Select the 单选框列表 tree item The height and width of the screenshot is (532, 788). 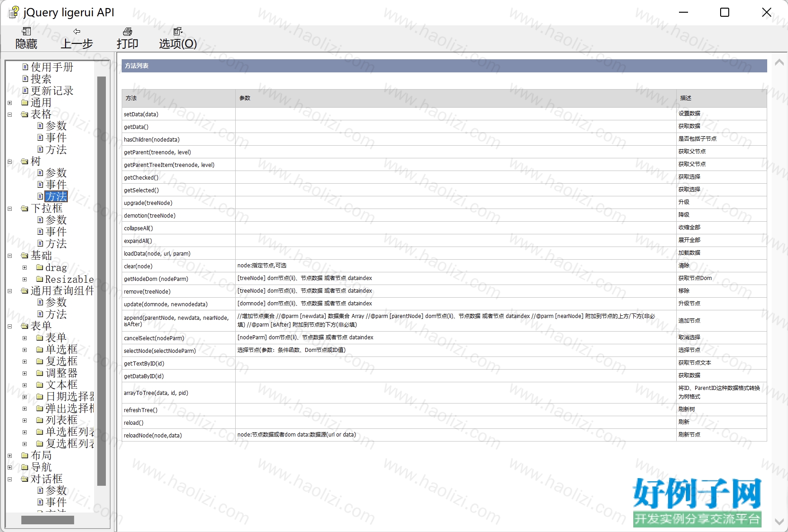point(70,432)
